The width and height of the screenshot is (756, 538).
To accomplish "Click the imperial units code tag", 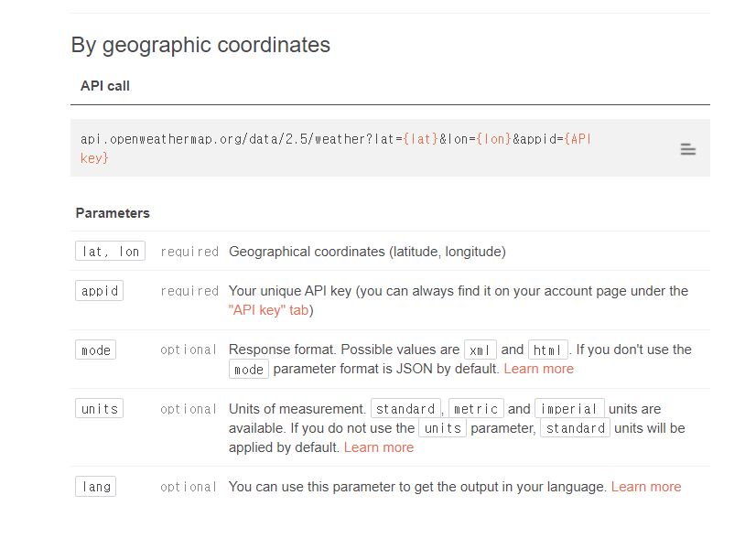I will point(569,409).
